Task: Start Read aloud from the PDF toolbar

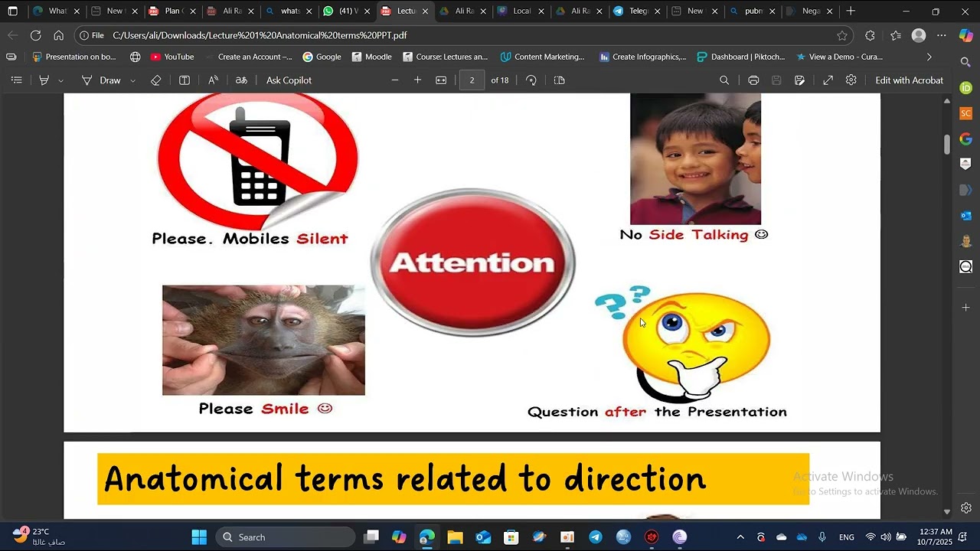Action: [214, 80]
